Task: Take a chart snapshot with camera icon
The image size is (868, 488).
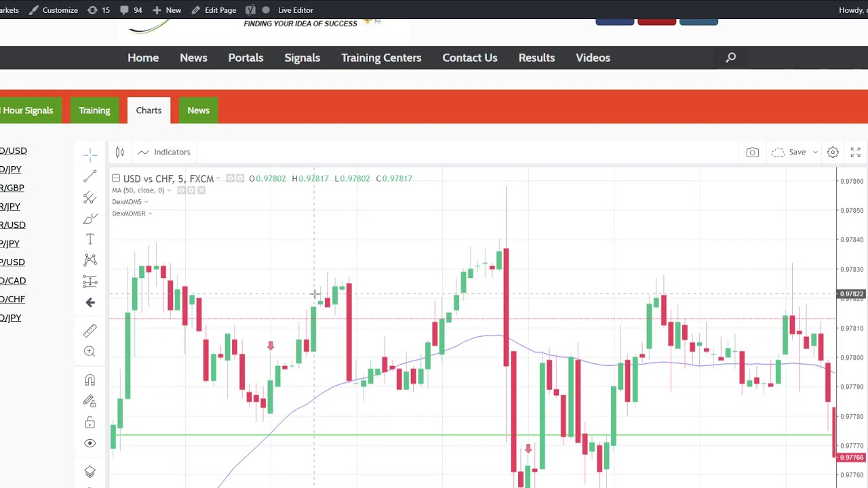Action: click(753, 152)
